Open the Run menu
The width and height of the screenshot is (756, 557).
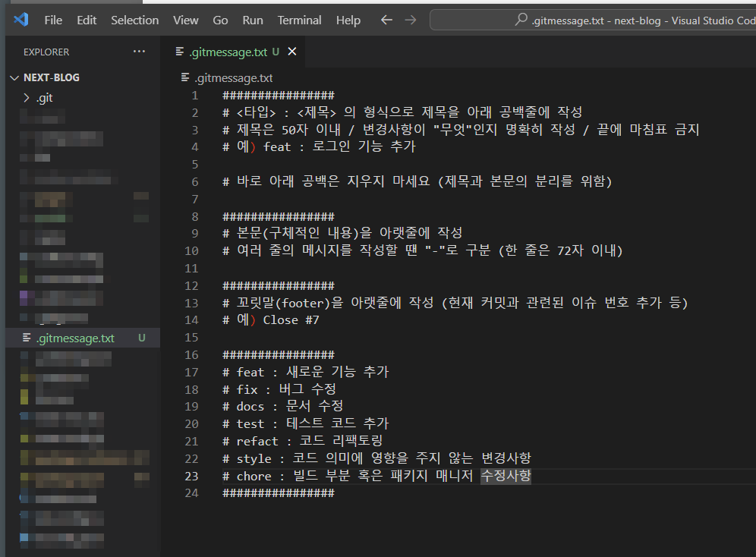pos(253,20)
